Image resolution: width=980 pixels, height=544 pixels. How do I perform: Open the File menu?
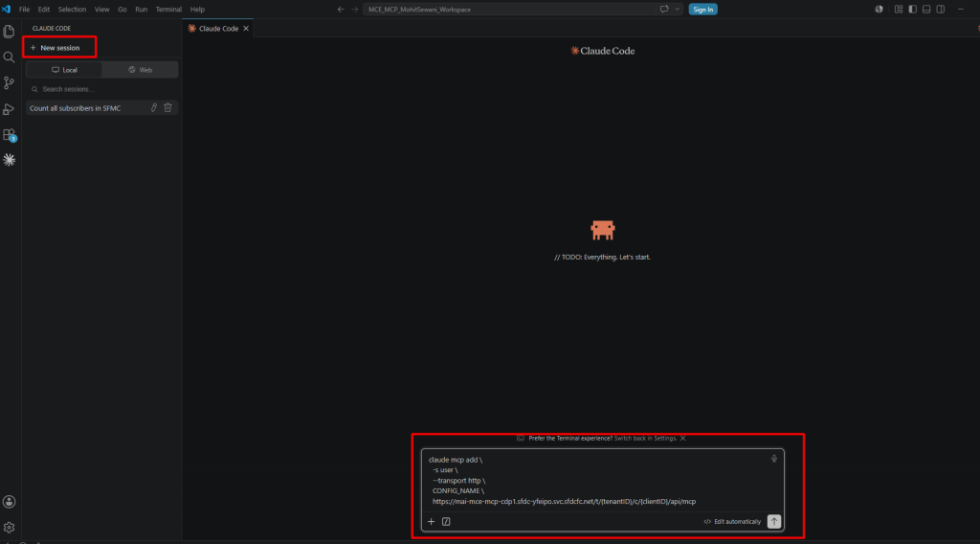24,10
